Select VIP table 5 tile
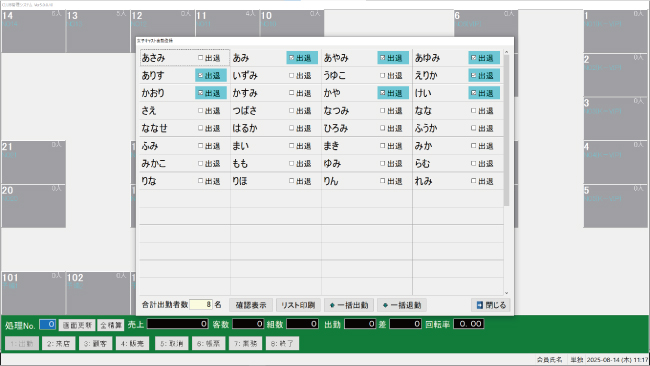 coord(615,206)
